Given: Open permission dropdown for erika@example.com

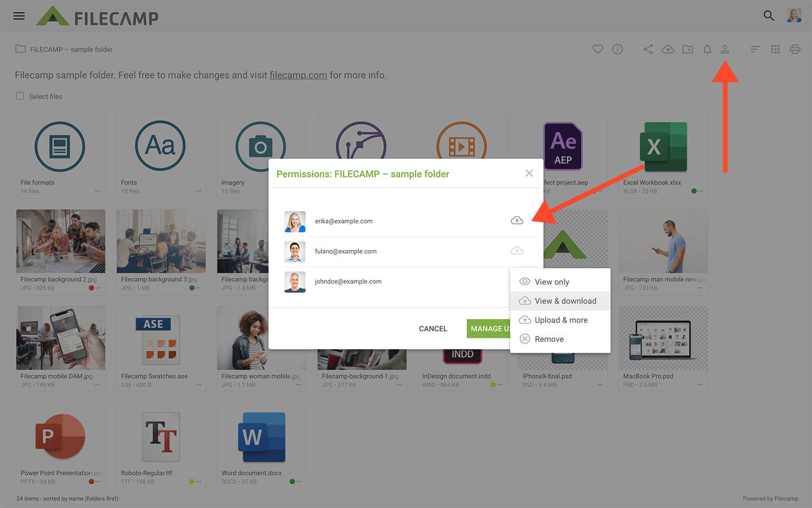Looking at the screenshot, I should [x=516, y=221].
